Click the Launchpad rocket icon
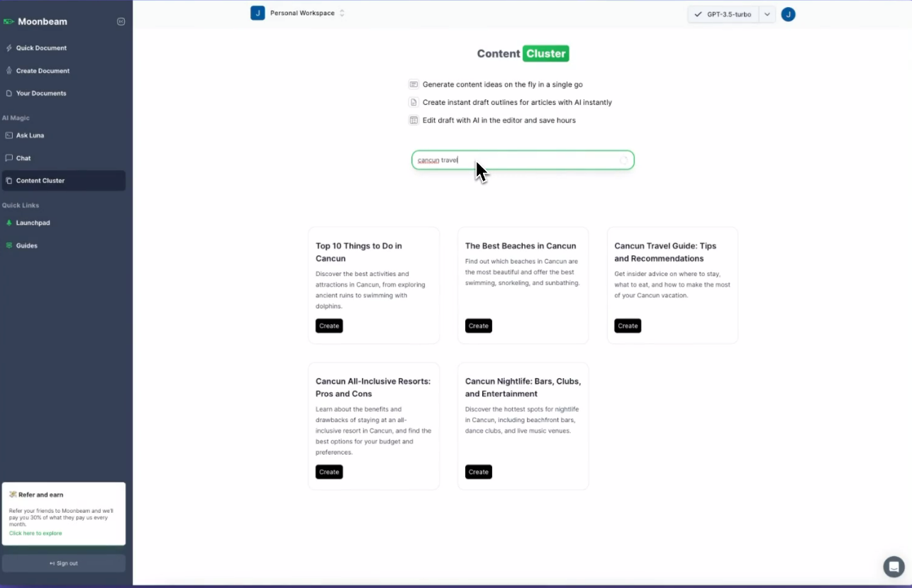This screenshot has width=912, height=588. point(9,223)
